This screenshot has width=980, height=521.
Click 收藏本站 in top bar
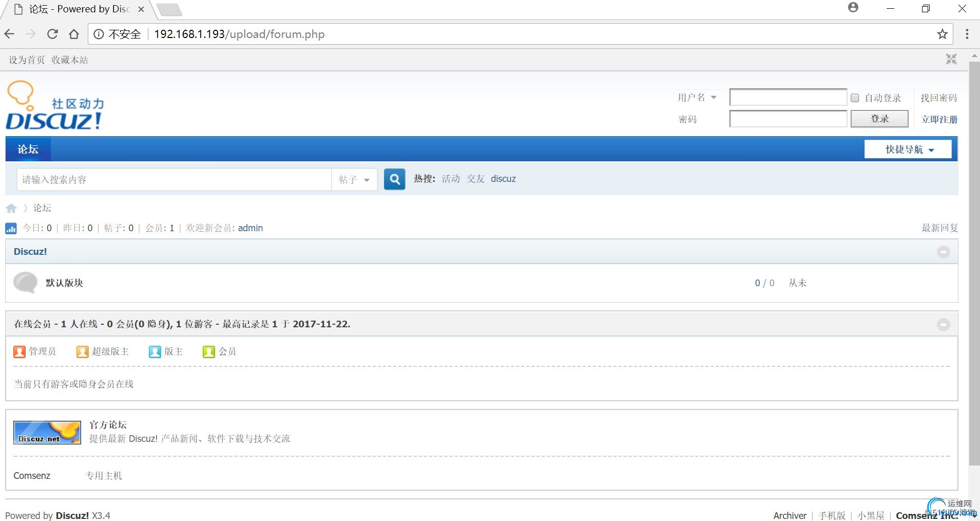pyautogui.click(x=70, y=60)
